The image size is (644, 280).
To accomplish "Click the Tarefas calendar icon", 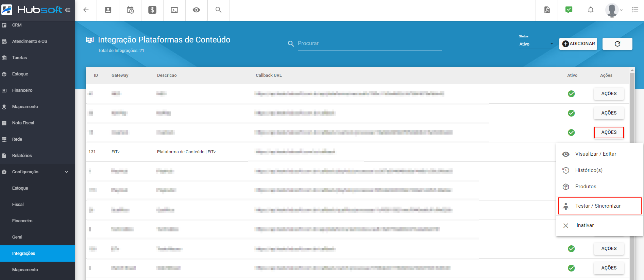I will [x=4, y=58].
